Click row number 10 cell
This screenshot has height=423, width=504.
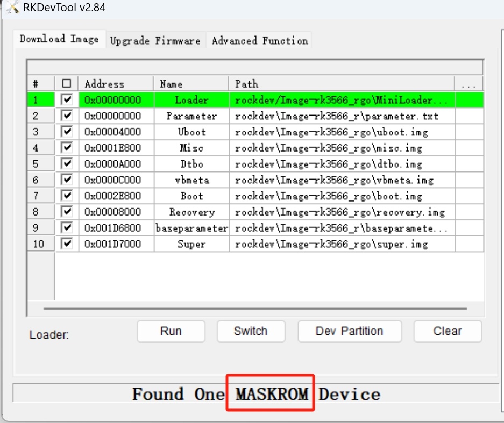[x=41, y=244]
